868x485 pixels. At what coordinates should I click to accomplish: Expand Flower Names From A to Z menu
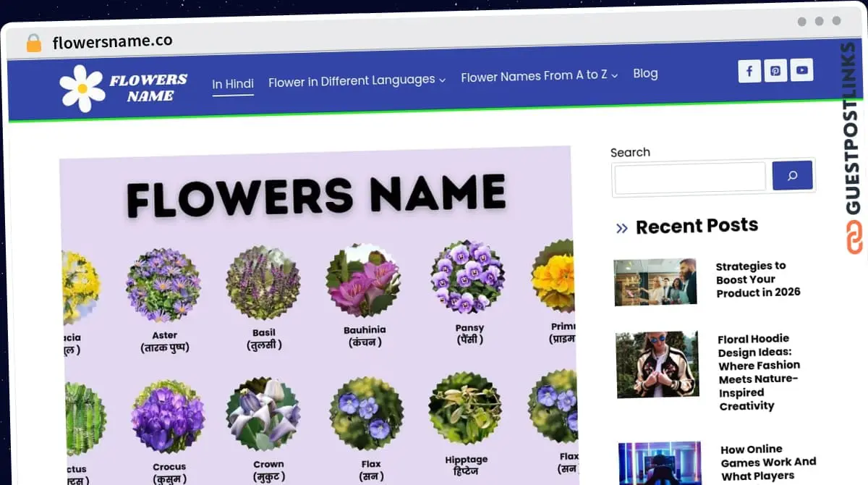click(x=539, y=75)
